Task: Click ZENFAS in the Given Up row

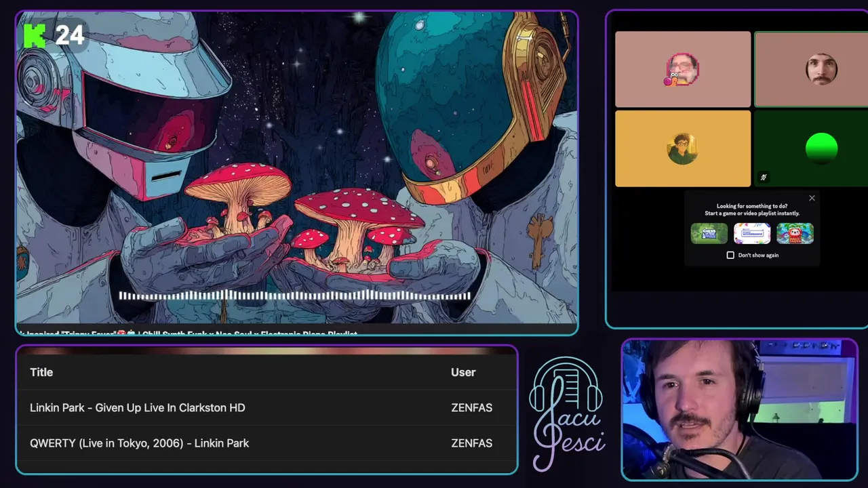Action: tap(471, 407)
